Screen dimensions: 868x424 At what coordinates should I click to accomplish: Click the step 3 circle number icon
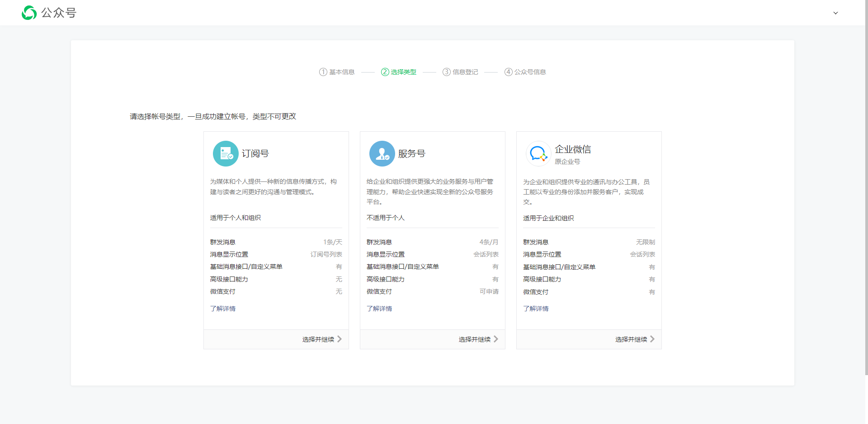pyautogui.click(x=447, y=72)
